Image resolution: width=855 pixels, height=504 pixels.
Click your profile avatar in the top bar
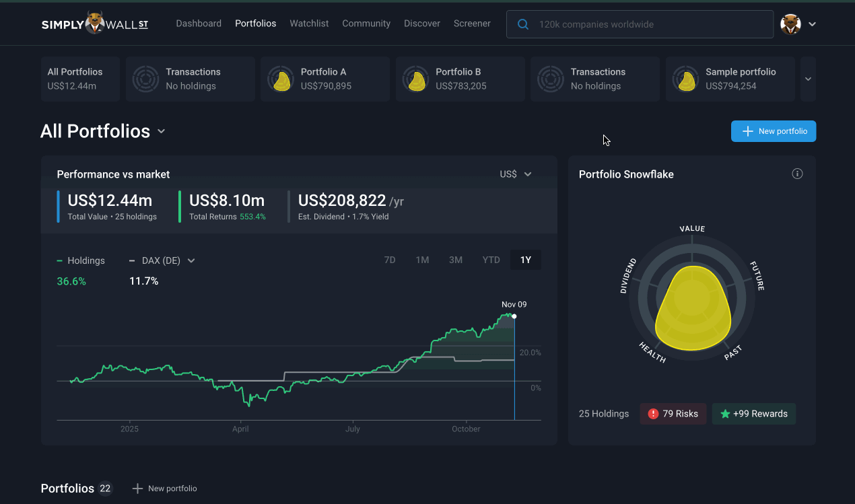[x=790, y=24]
